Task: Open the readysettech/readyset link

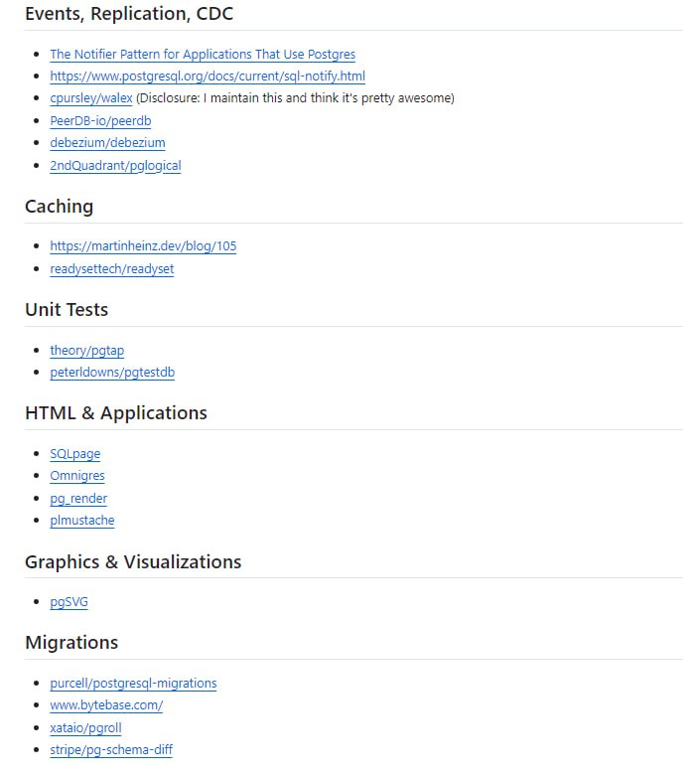Action: point(111,269)
